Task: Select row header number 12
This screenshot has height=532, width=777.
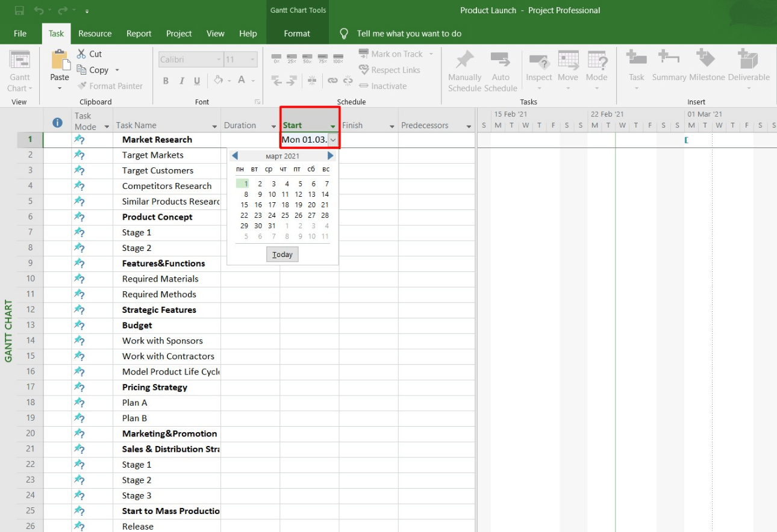Action: click(x=30, y=310)
